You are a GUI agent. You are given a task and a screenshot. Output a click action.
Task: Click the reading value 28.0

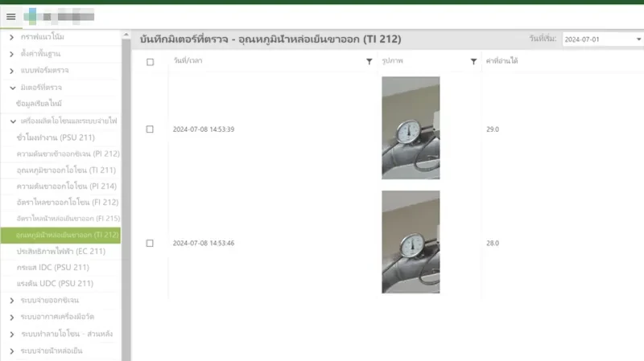tap(493, 244)
